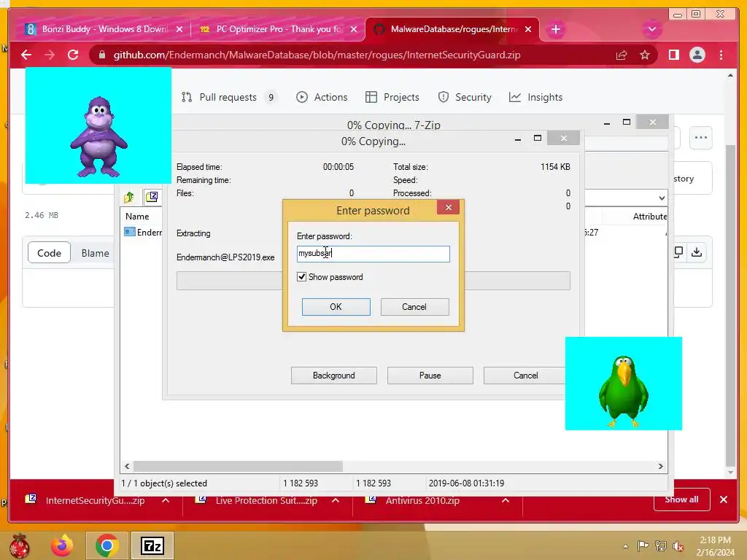Open the Pull requests tab on GitHub

[x=228, y=97]
